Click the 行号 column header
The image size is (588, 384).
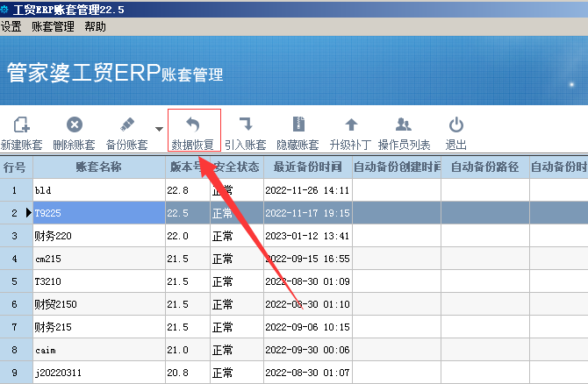16,167
